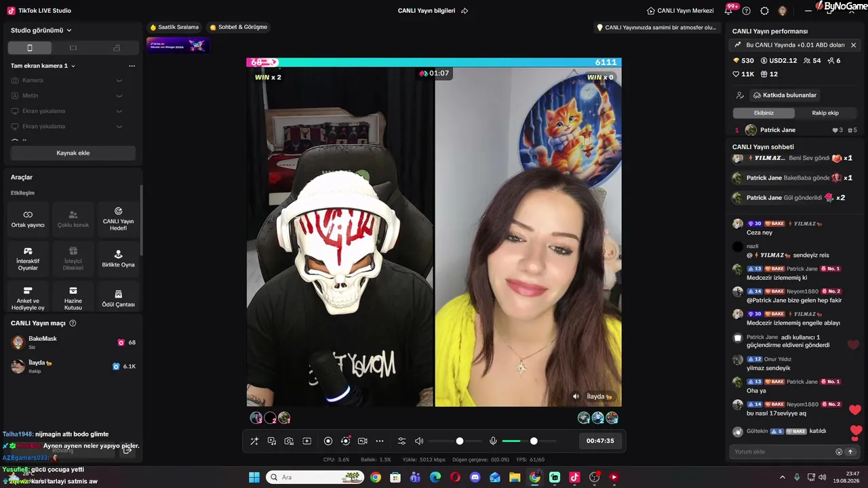
Task: Dismiss the +0.01 ABD doları notice
Action: (x=853, y=45)
